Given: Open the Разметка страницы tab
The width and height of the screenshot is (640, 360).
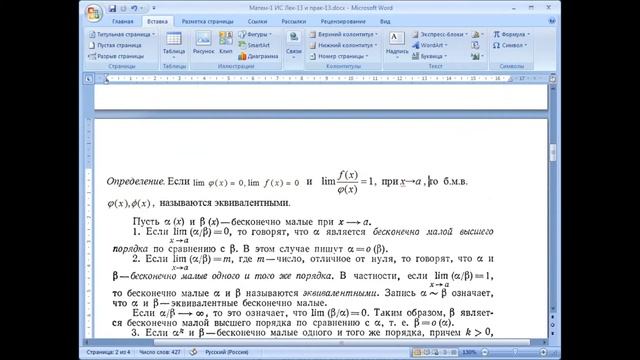Looking at the screenshot, I should (208, 21).
